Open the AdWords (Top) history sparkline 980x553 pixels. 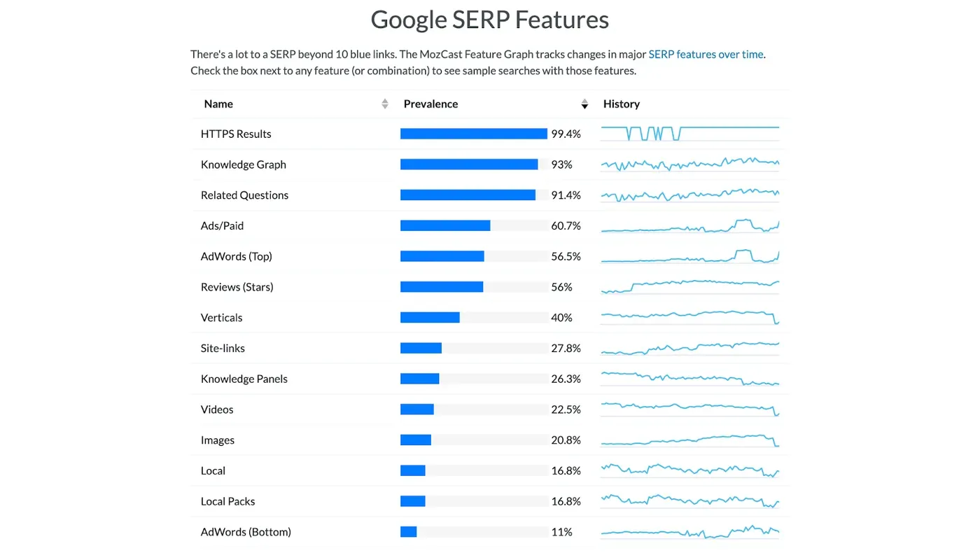[x=690, y=256]
